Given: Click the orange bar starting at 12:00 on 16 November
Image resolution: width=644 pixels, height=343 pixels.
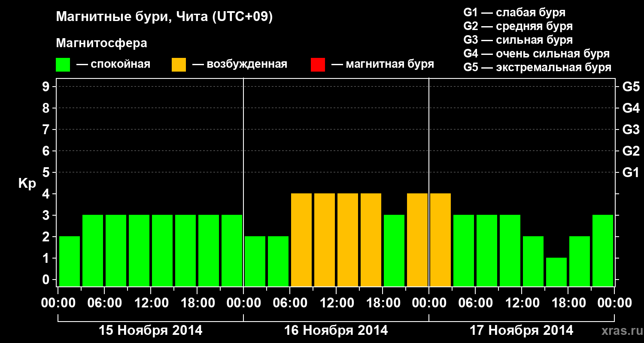Looking at the screenshot, I should [348, 240].
